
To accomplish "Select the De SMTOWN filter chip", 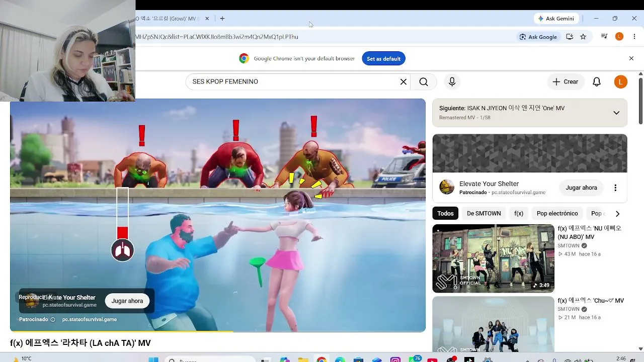I will (484, 214).
